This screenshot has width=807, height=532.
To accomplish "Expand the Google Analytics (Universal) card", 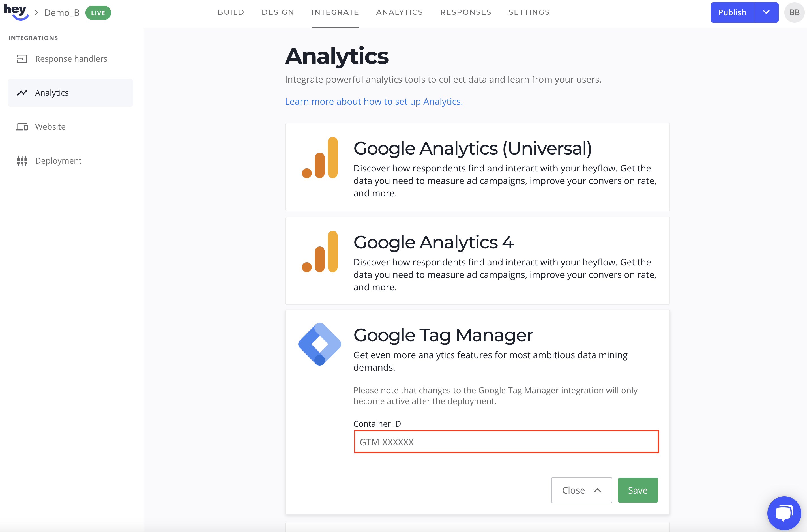I will [x=477, y=167].
